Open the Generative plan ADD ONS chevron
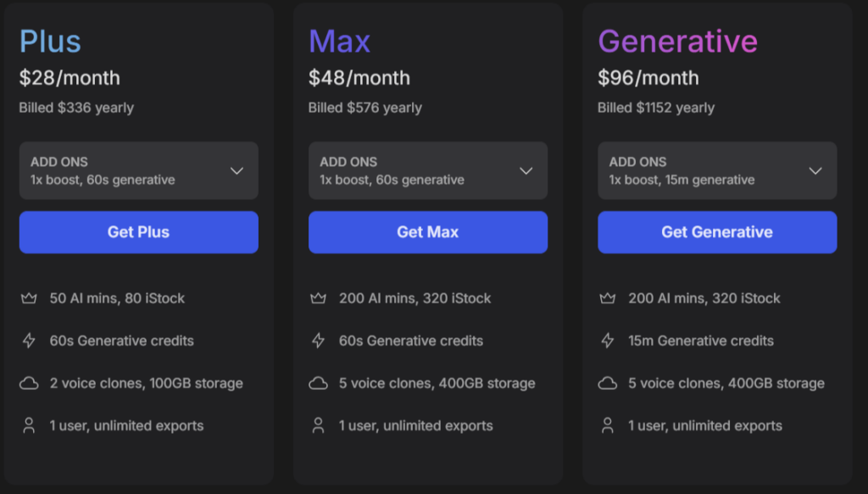The image size is (868, 494). 815,171
